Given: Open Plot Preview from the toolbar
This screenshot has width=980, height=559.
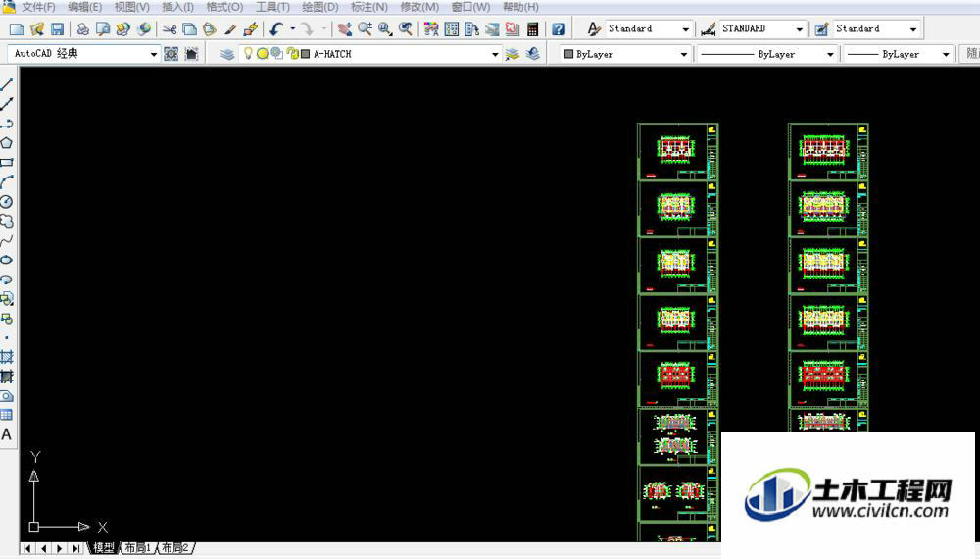Looking at the screenshot, I should coord(103,28).
